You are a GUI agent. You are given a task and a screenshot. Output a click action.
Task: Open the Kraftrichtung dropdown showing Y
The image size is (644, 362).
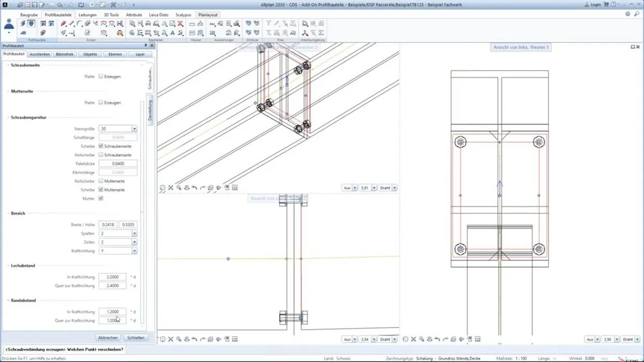[x=134, y=250]
